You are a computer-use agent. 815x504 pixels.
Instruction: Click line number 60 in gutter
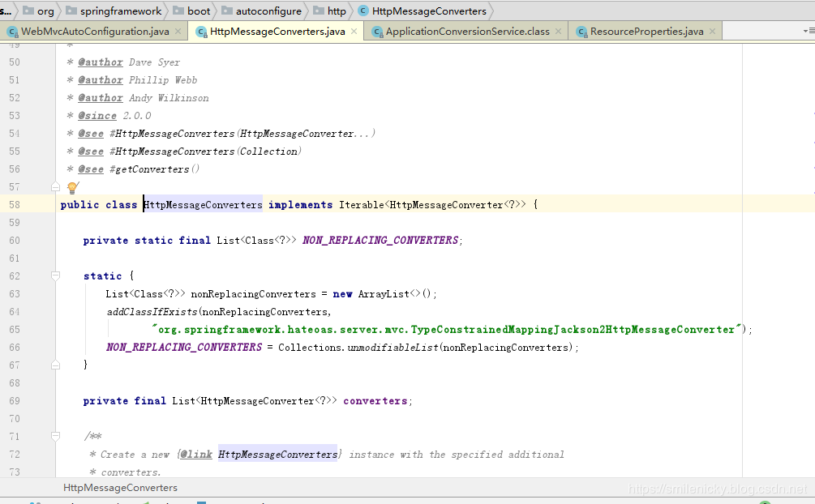click(15, 241)
